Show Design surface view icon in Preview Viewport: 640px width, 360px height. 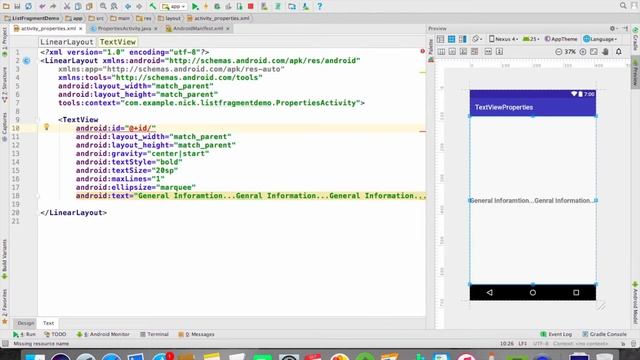coord(440,39)
